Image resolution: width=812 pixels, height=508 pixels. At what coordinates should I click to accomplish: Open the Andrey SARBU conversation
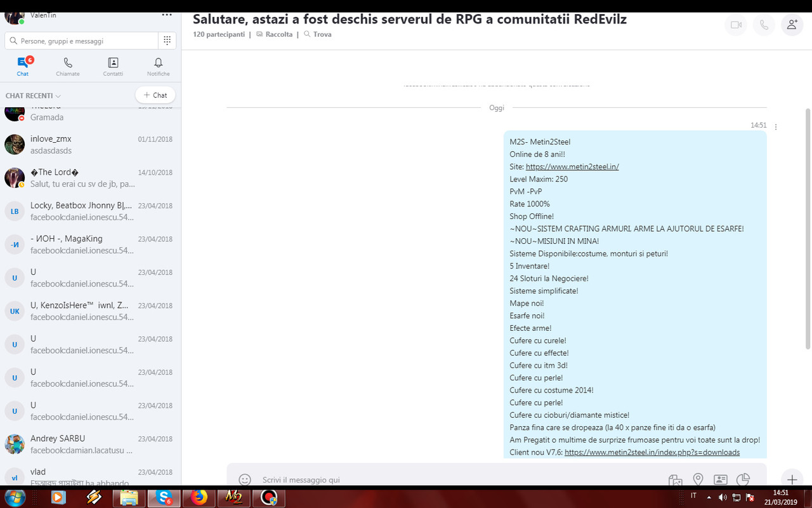tap(91, 444)
